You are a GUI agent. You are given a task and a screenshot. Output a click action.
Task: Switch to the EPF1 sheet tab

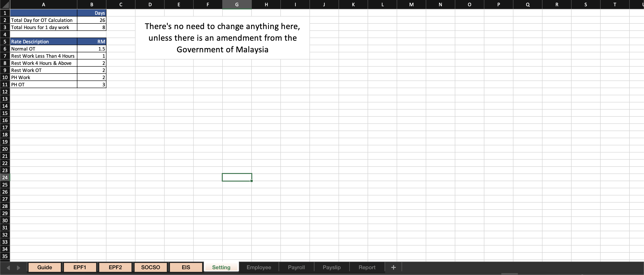pyautogui.click(x=80, y=267)
